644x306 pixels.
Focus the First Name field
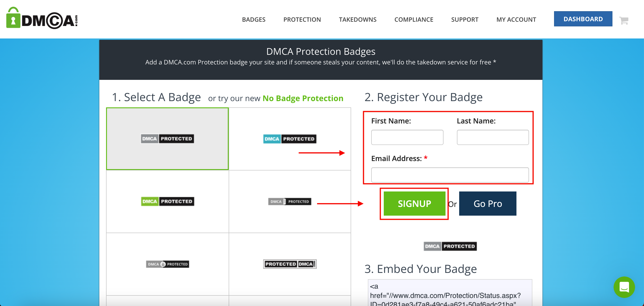tap(407, 137)
